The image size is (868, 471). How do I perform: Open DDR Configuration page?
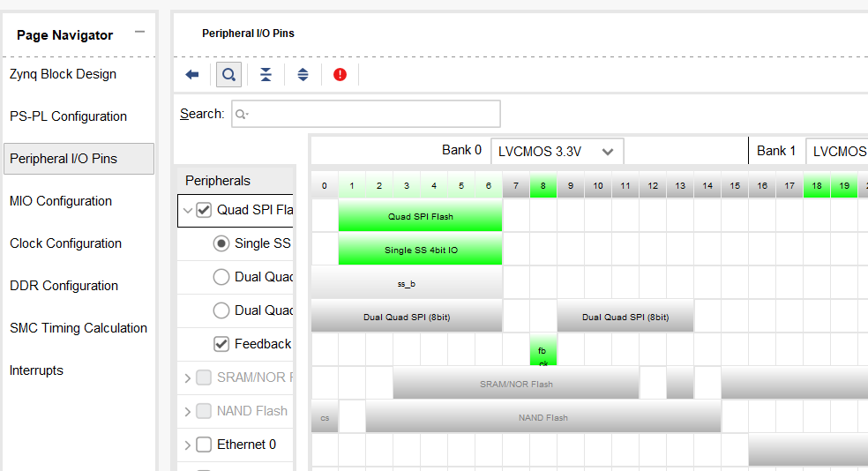(x=64, y=286)
